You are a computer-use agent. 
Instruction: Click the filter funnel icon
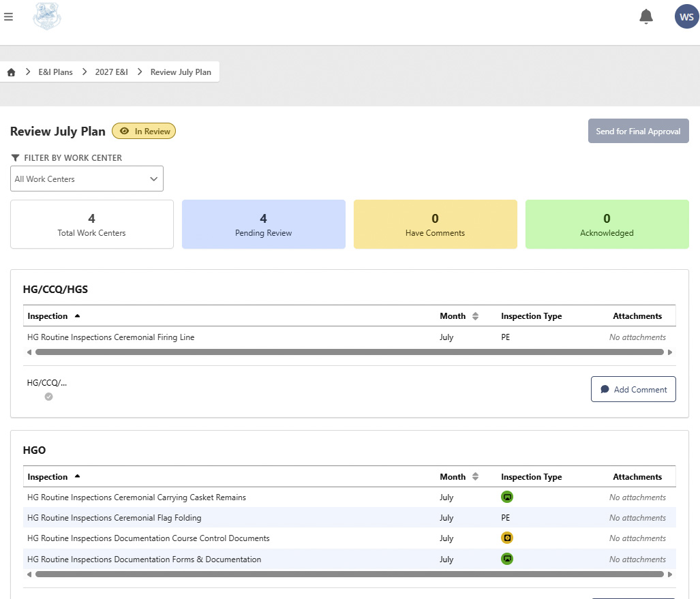point(15,157)
